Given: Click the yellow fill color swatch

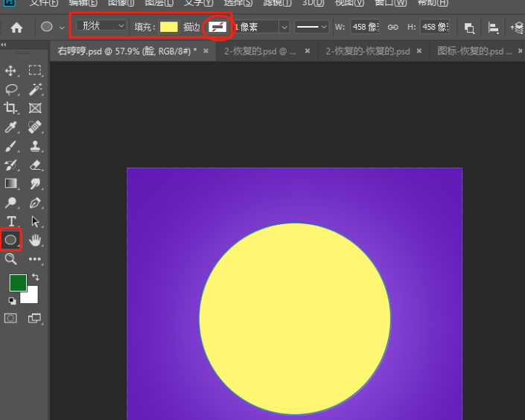Looking at the screenshot, I should click(x=169, y=27).
